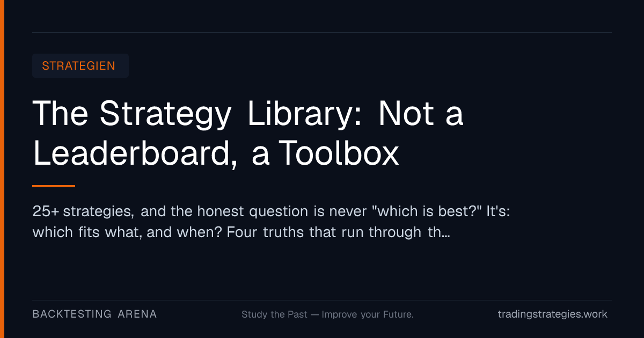Click the footer divider line above BACKTESTING ARENA
The height and width of the screenshot is (338, 644).
tap(322, 300)
